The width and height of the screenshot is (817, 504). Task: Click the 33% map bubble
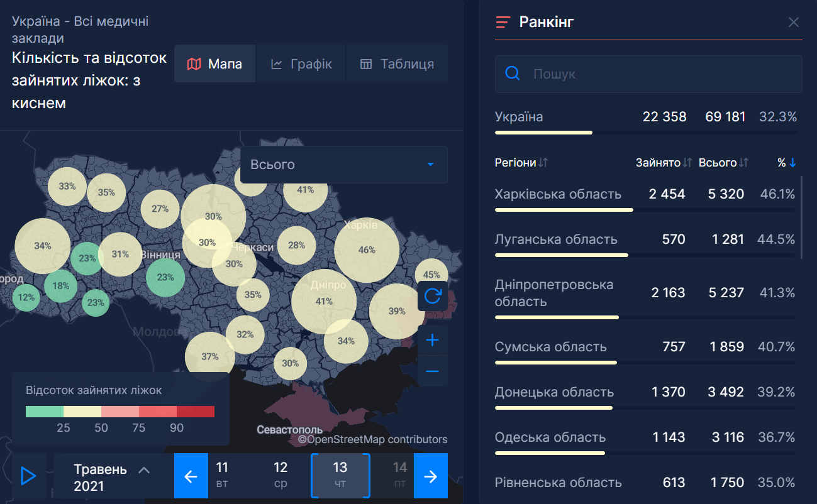67,186
